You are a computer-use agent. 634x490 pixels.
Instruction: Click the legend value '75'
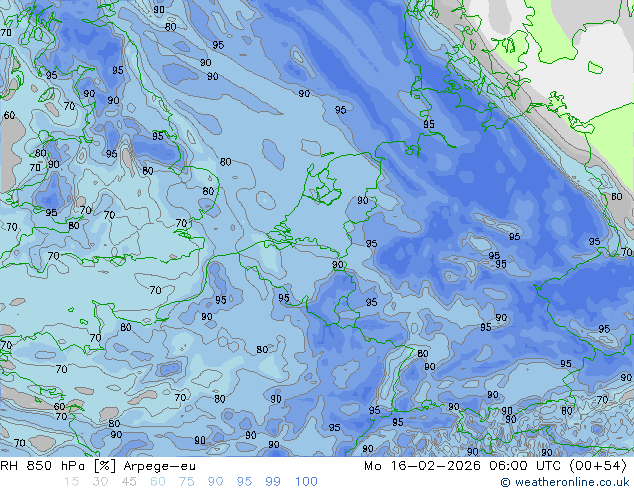186,482
